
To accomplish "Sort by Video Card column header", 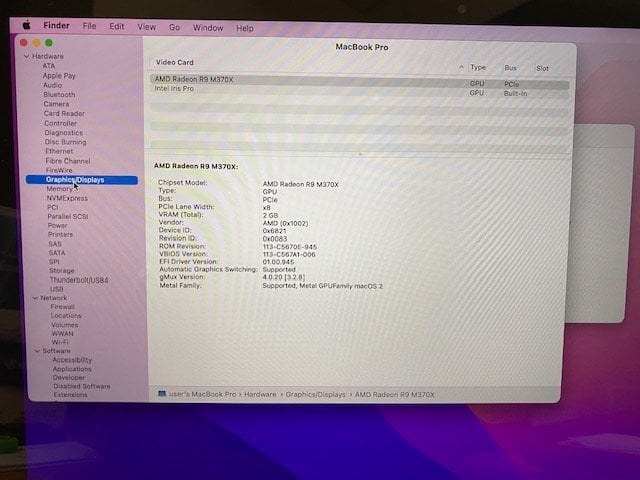I will click(x=175, y=62).
